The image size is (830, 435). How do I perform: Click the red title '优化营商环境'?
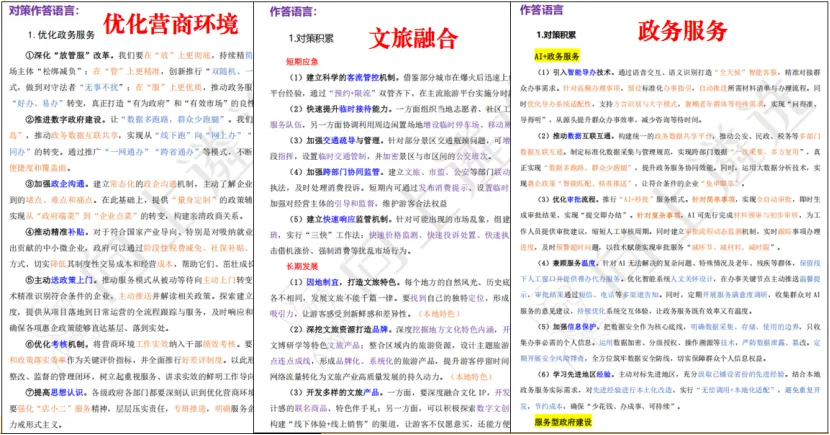tap(171, 25)
